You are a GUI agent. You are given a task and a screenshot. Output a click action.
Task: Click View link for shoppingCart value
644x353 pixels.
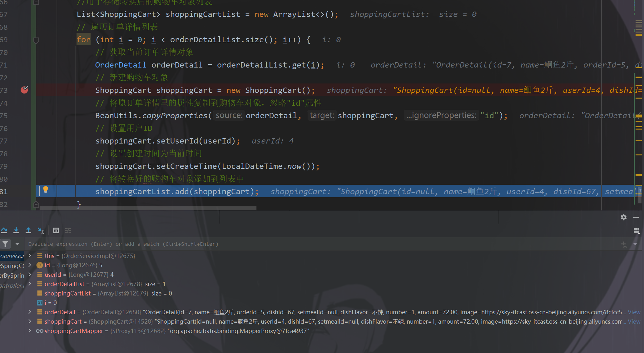pos(634,321)
